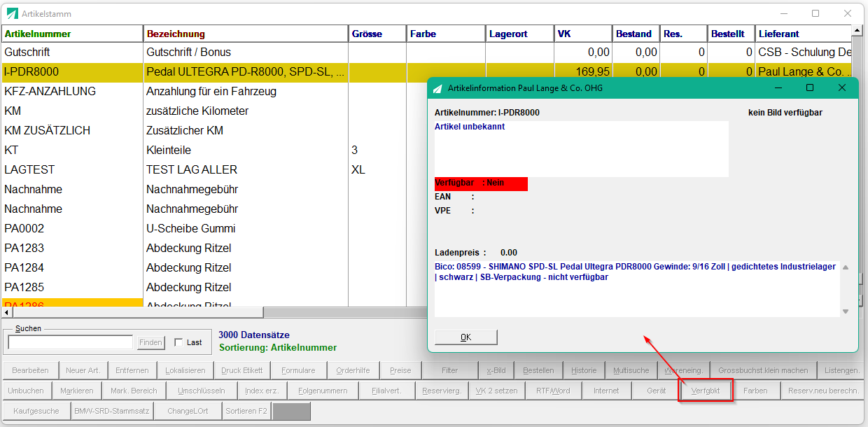Click the VK 2 setzen button

(x=496, y=391)
